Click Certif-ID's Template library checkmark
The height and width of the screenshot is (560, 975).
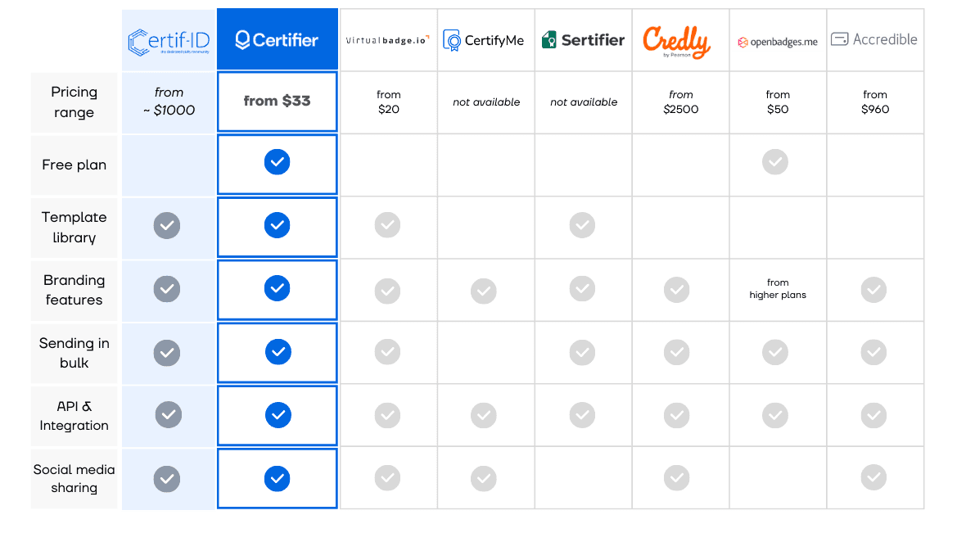[x=167, y=226]
